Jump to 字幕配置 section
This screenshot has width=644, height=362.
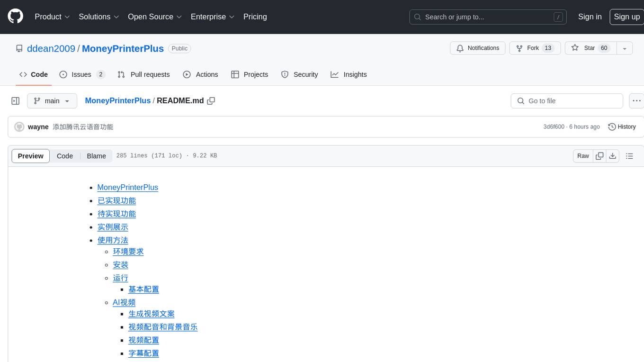(x=143, y=353)
